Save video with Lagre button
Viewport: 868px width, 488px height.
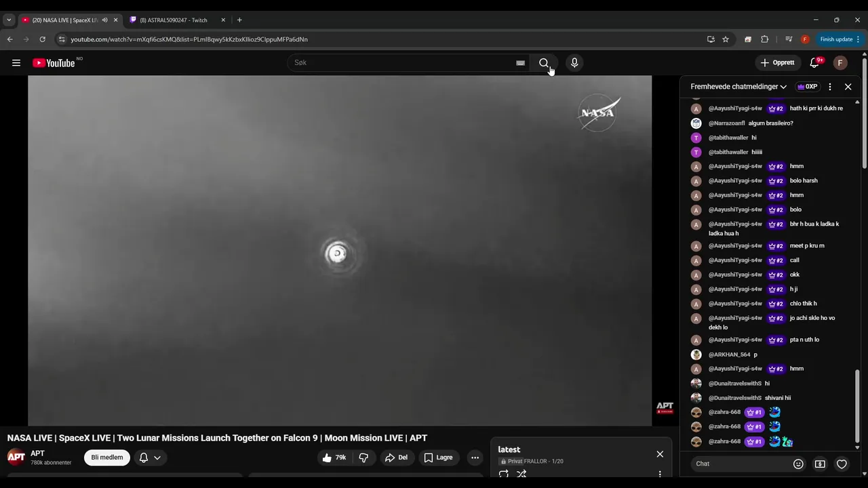(439, 457)
